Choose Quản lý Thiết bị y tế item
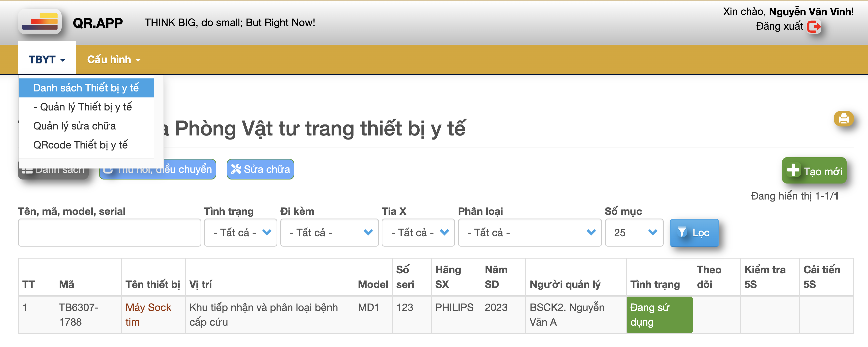This screenshot has width=868, height=347. 83,107
